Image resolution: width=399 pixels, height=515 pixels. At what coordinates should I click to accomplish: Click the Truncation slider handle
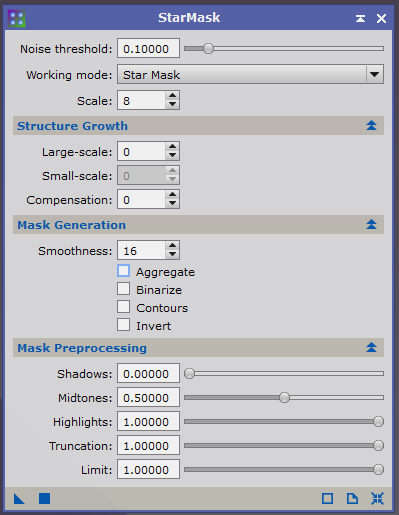click(378, 445)
